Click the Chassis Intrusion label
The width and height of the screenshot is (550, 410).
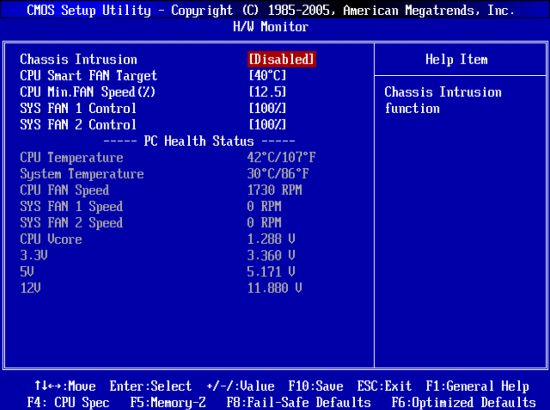[x=79, y=59]
